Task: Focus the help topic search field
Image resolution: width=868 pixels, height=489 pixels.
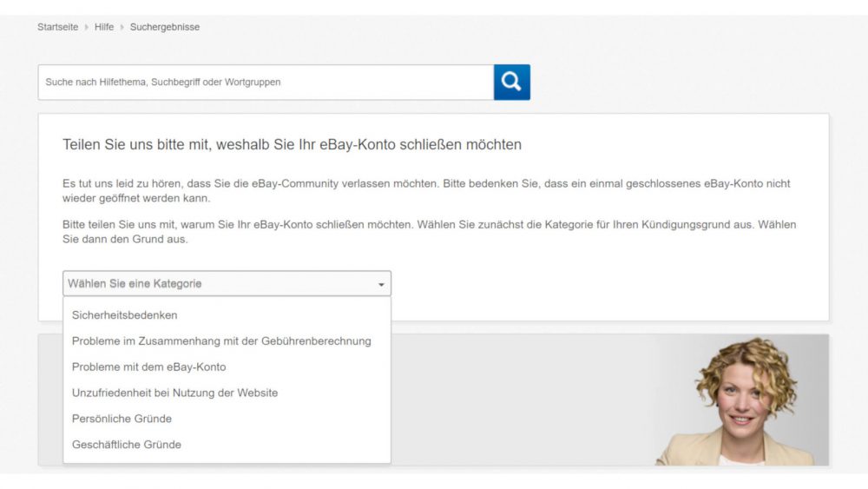Action: 266,82
